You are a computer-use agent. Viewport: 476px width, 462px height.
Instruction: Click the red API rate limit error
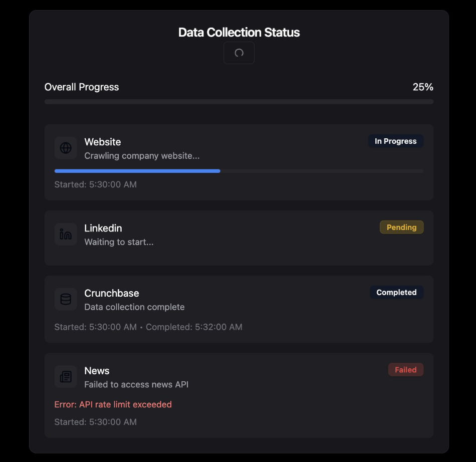click(x=113, y=404)
